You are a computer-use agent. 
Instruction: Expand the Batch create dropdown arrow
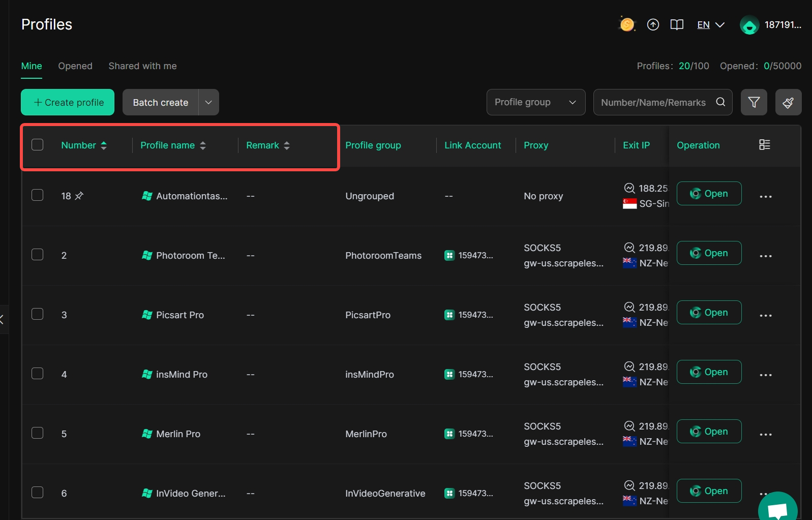[208, 102]
